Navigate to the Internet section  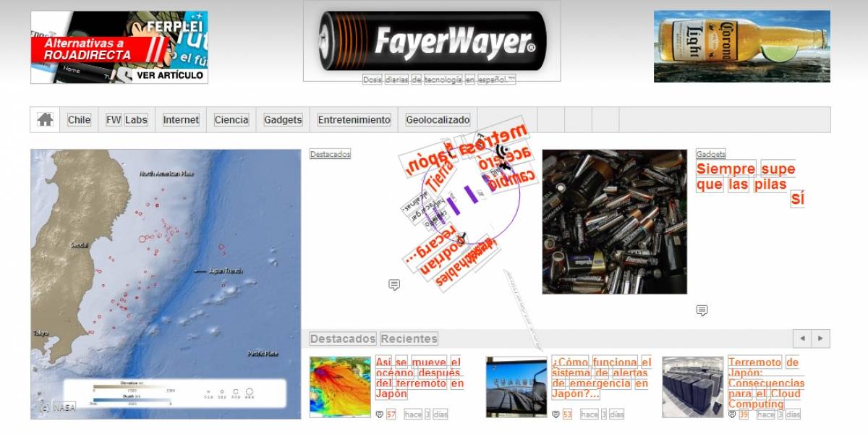tap(181, 120)
